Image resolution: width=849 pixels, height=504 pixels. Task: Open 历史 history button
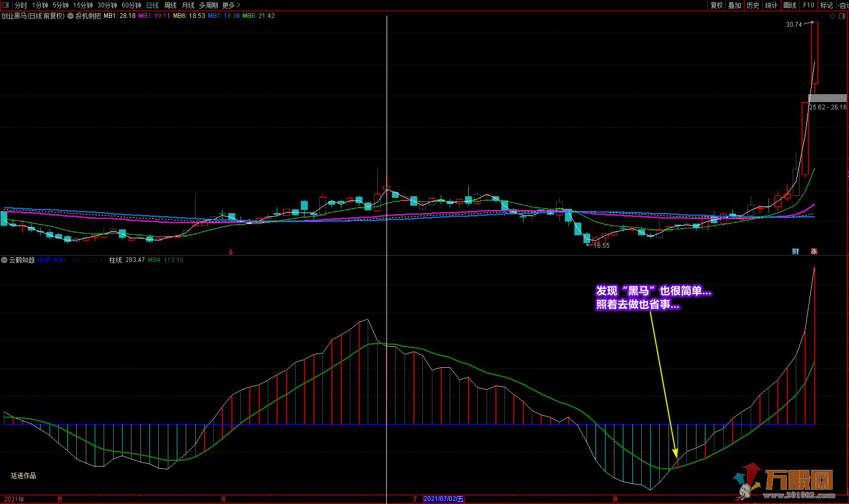pyautogui.click(x=753, y=5)
